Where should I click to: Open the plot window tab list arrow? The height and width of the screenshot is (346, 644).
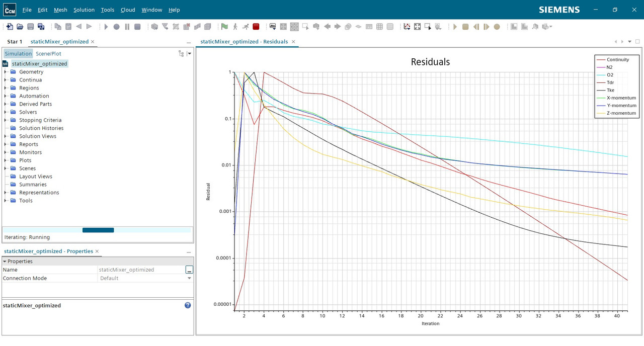tap(629, 42)
